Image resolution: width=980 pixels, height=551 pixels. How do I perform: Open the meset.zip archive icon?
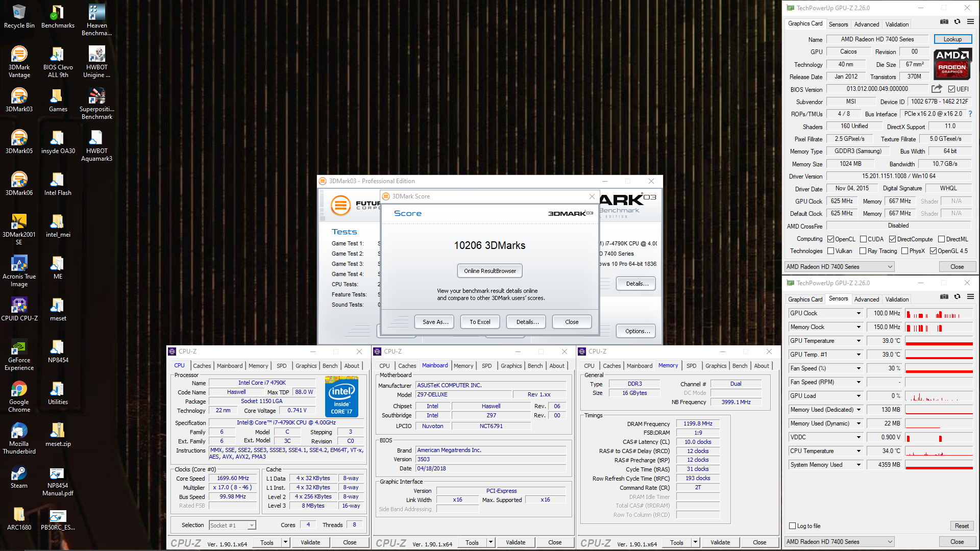point(58,434)
